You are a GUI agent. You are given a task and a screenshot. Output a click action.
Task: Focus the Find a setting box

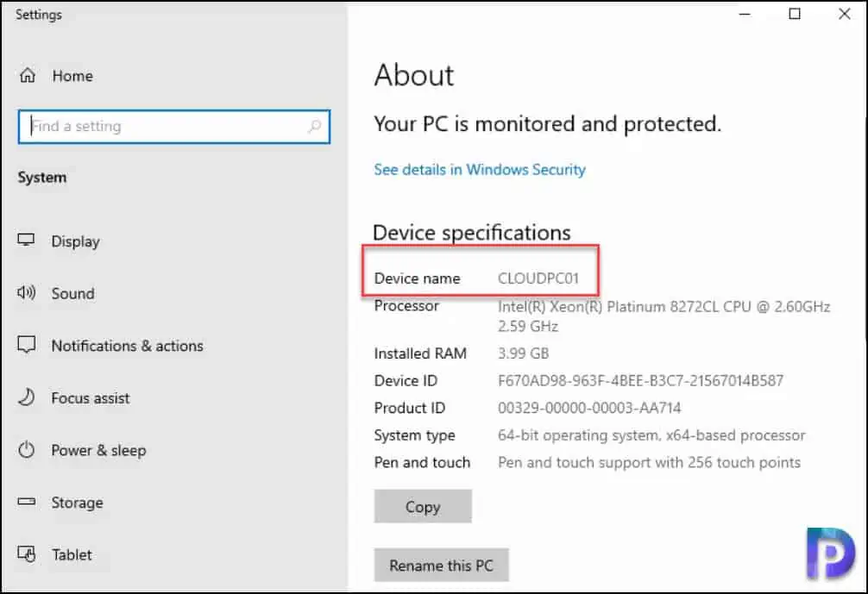tap(173, 127)
